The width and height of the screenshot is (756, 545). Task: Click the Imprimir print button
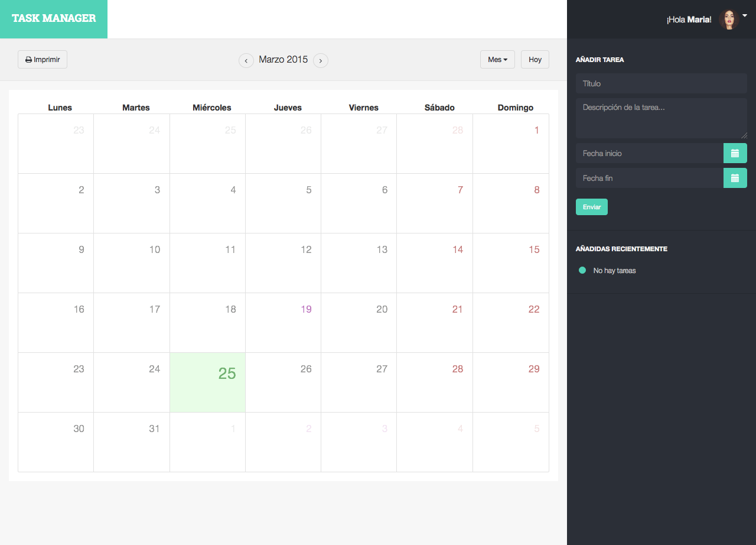coord(43,60)
